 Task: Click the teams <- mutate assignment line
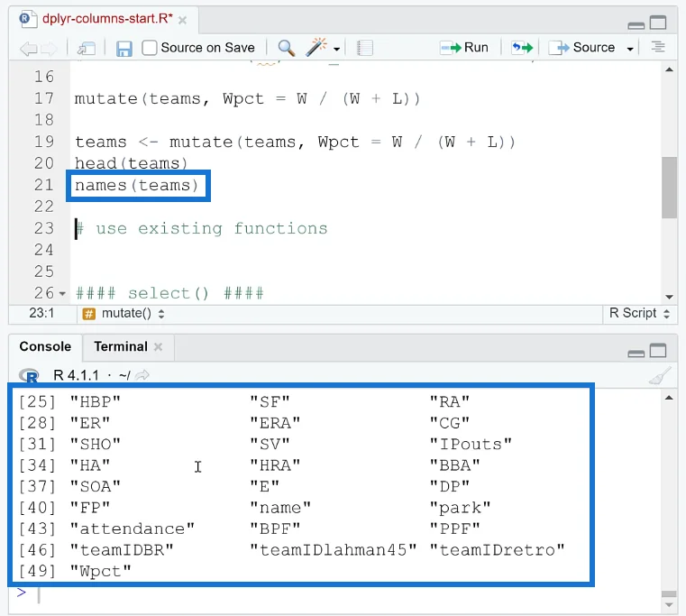[x=296, y=143]
